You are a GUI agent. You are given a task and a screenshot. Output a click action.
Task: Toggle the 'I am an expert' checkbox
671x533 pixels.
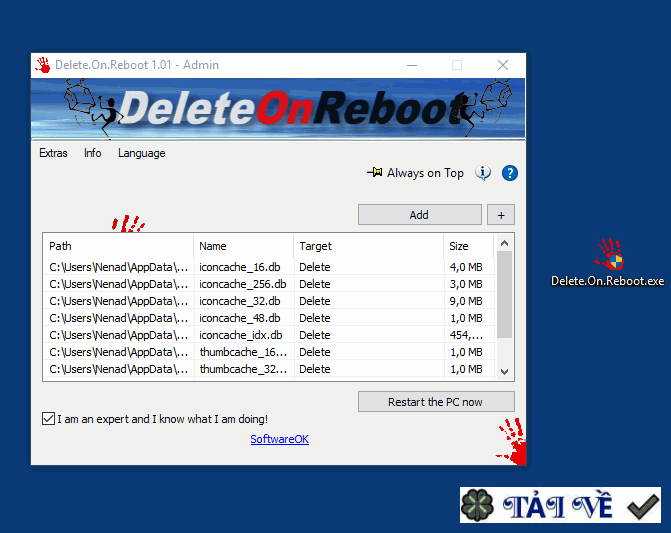[x=48, y=418]
